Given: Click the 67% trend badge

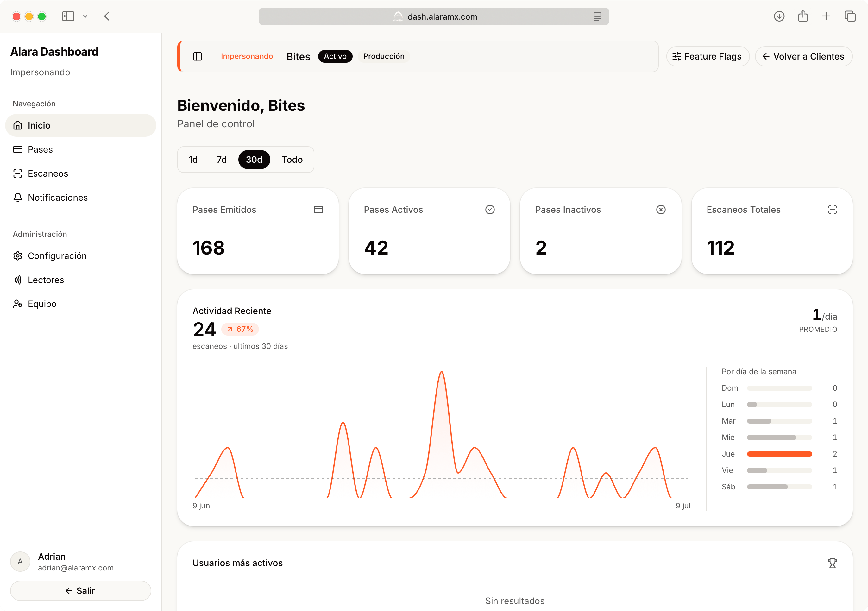Looking at the screenshot, I should (240, 329).
